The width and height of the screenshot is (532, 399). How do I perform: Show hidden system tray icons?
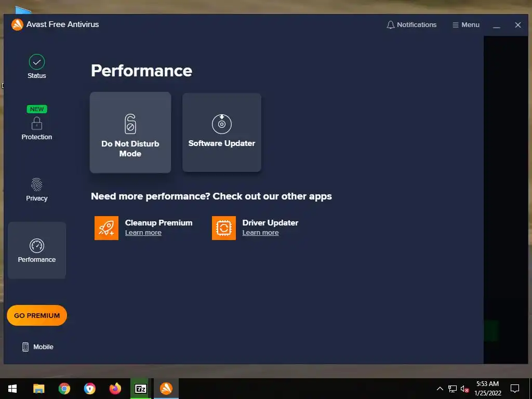coord(440,389)
